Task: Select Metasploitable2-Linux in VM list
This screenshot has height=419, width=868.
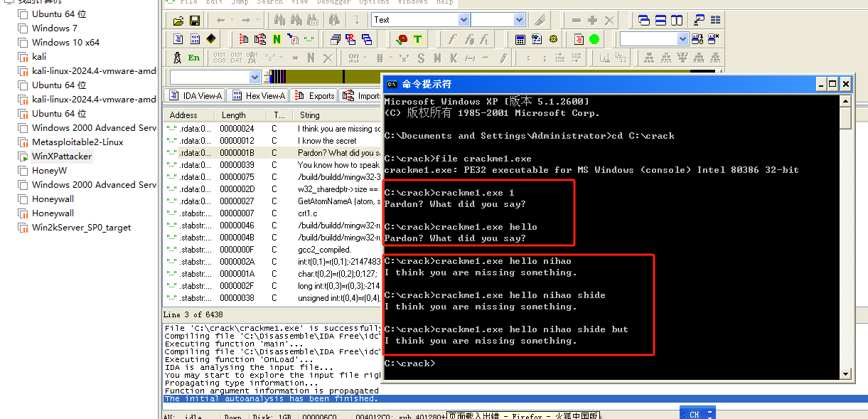Action: 77,142
